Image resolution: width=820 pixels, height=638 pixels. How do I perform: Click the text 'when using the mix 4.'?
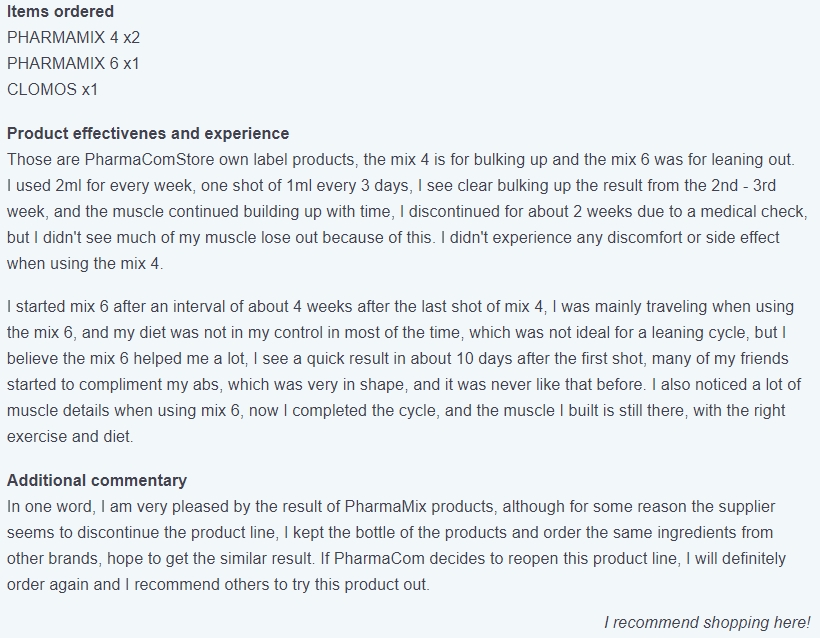(x=85, y=263)
